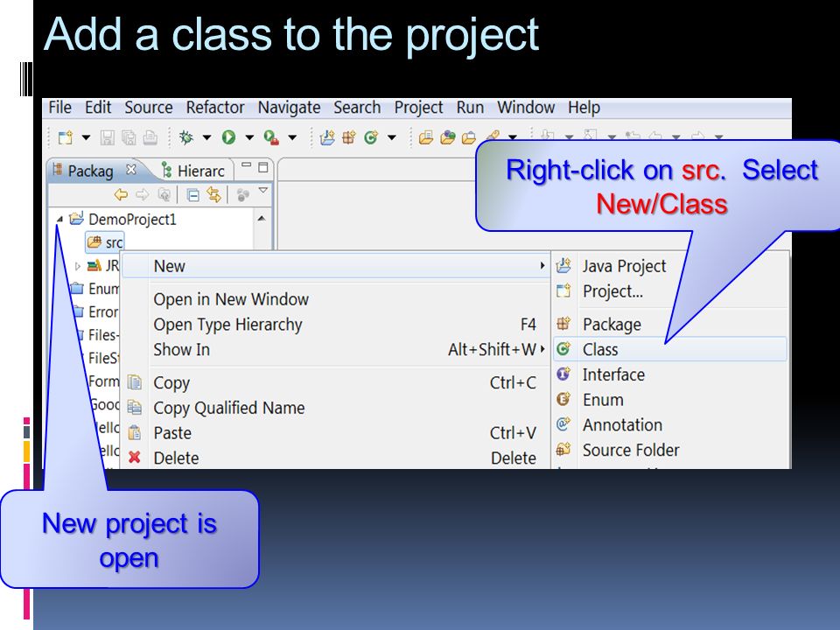Click the Save All toolbar icon

(x=129, y=137)
